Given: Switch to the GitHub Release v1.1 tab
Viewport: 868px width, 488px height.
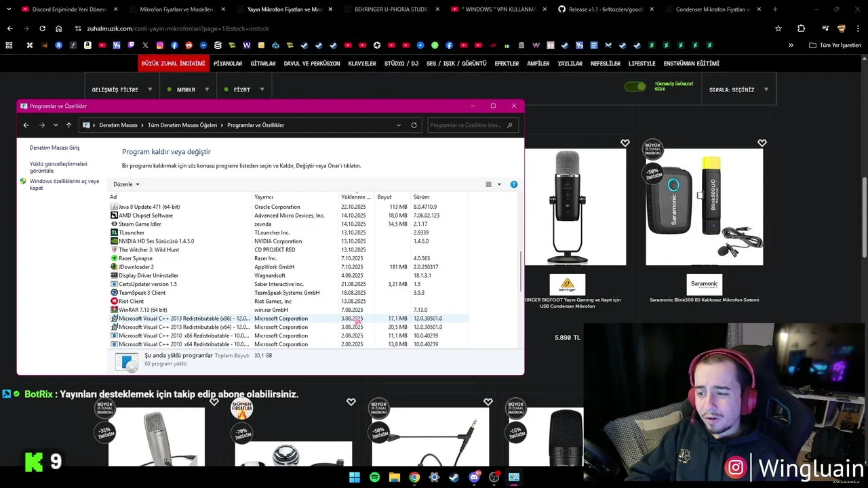Looking at the screenshot, I should tap(606, 9).
